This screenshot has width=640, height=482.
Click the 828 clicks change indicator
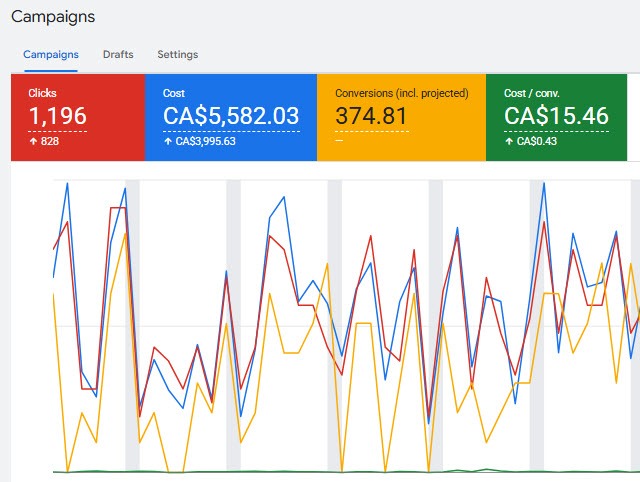[x=44, y=141]
